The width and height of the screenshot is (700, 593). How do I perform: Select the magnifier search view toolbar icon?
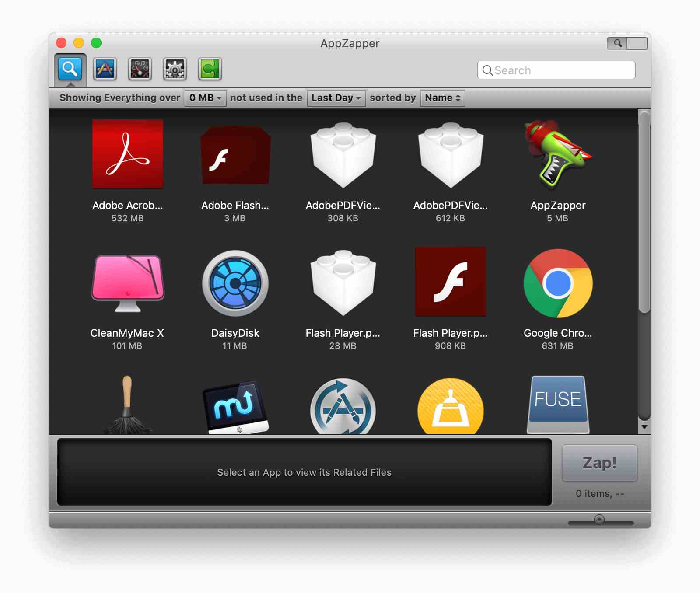click(70, 69)
